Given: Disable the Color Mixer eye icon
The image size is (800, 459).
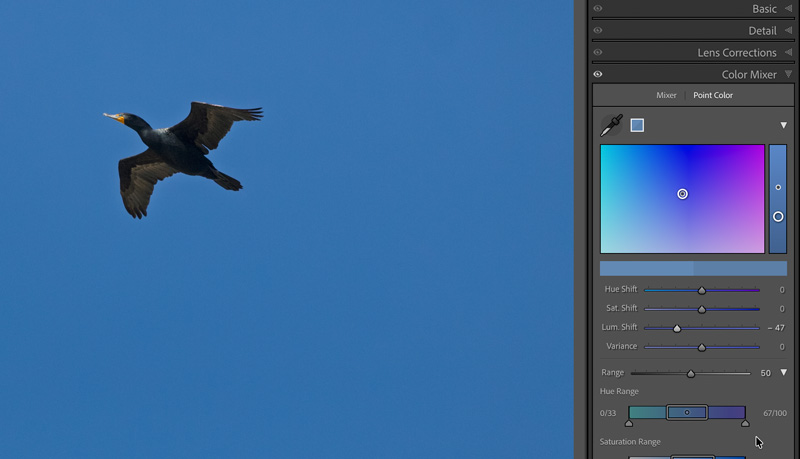Looking at the screenshot, I should 598,75.
